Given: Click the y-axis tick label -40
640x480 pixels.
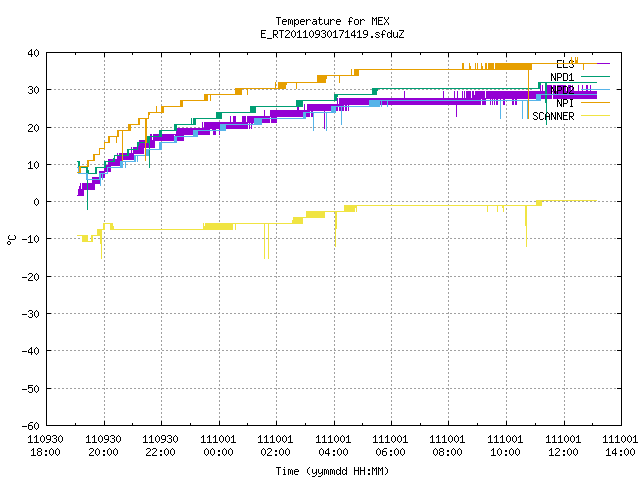Looking at the screenshot, I should coord(31,351).
